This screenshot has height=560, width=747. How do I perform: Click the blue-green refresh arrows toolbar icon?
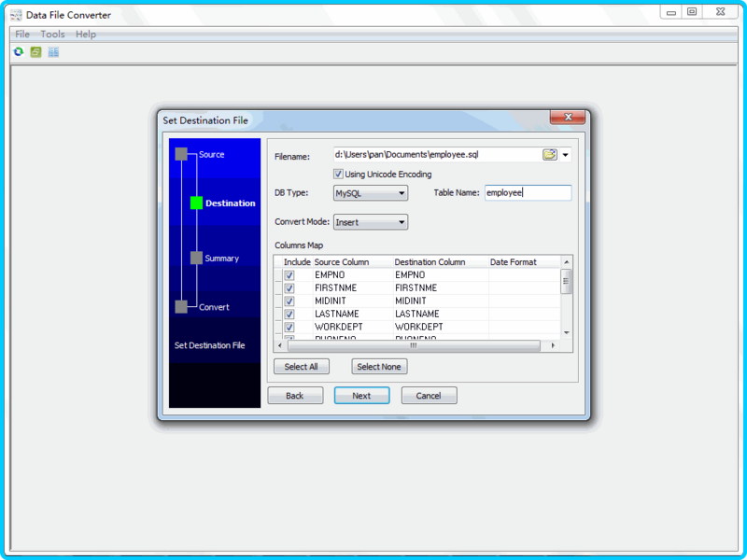[x=19, y=52]
